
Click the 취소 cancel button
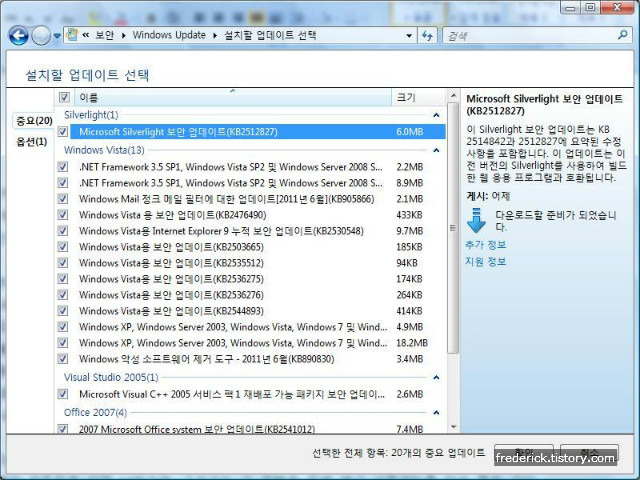tap(589, 453)
